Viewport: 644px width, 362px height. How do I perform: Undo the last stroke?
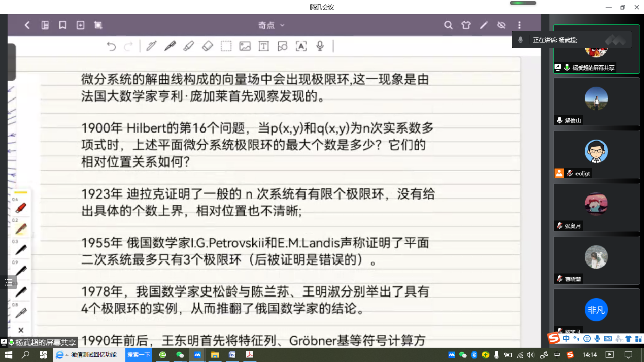pos(111,46)
